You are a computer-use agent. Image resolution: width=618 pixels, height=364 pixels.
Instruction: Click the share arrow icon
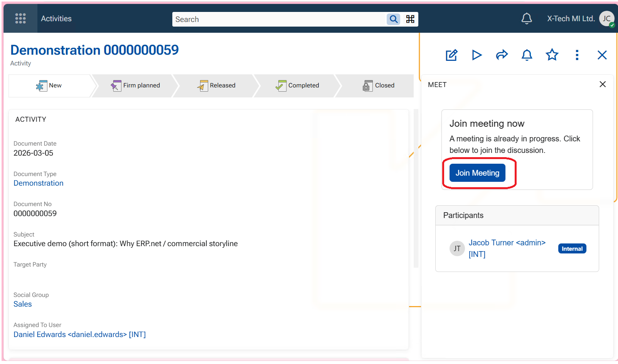tap(502, 55)
